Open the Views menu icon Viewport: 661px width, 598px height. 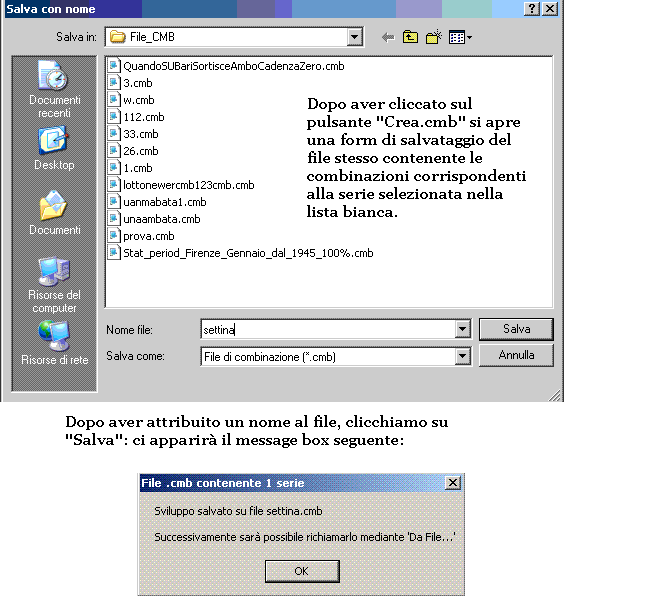(460, 38)
